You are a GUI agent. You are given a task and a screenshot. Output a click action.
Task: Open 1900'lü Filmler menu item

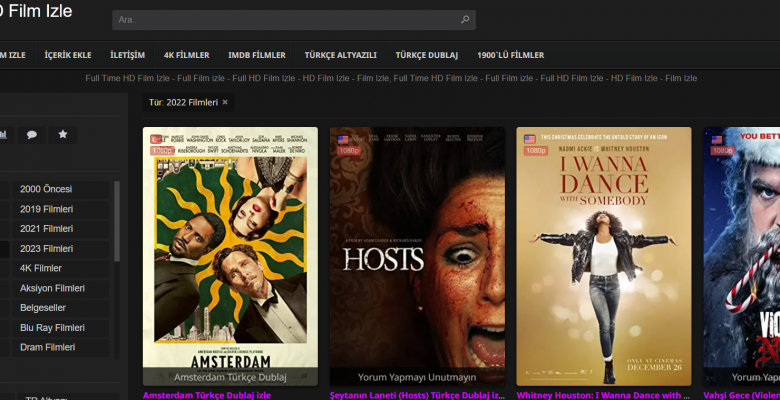pos(511,55)
